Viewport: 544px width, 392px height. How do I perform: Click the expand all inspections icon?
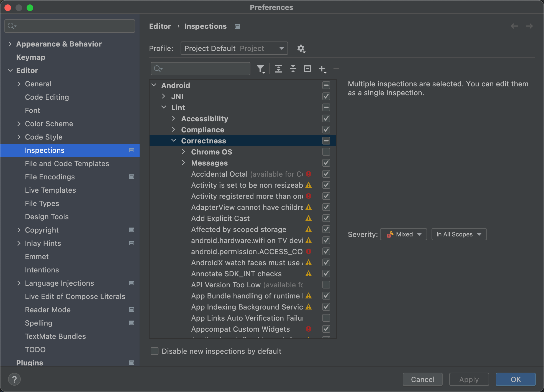pyautogui.click(x=279, y=69)
